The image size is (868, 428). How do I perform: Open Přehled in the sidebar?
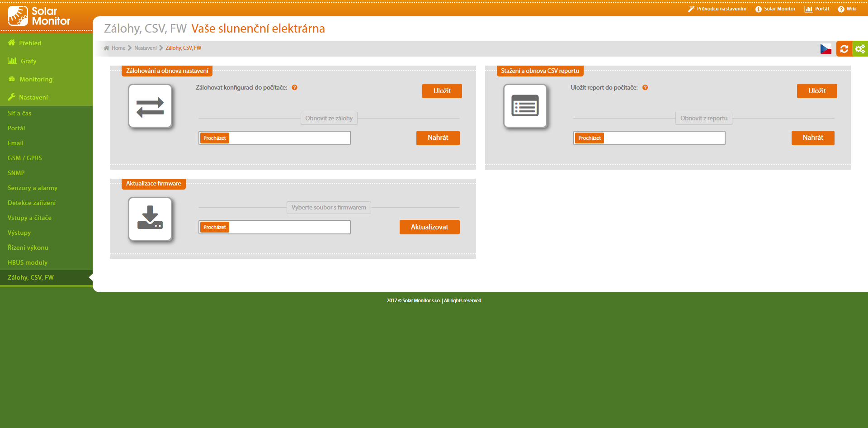[x=30, y=43]
